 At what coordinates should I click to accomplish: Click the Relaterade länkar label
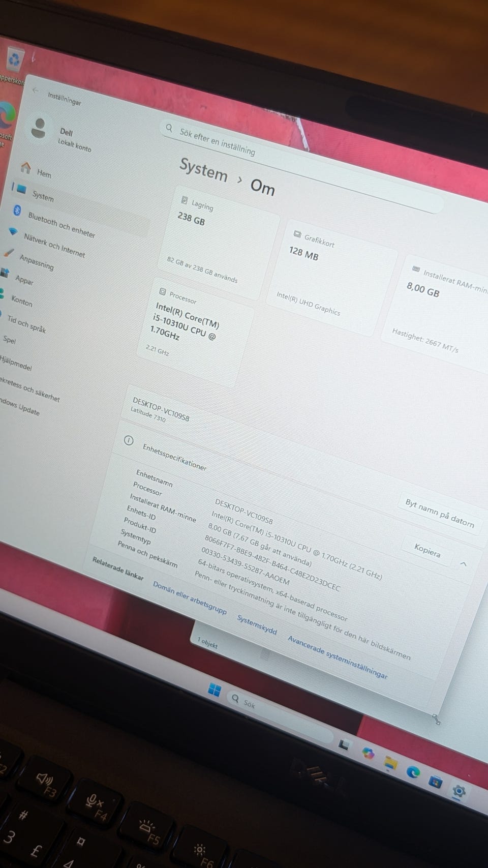coord(118,568)
